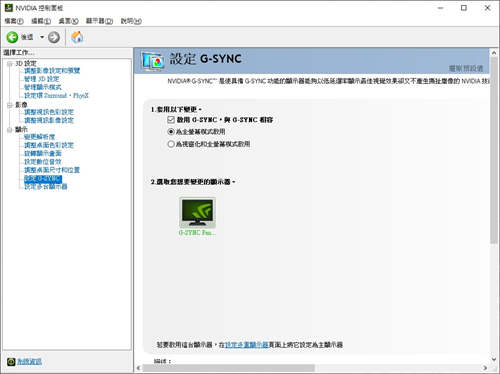Screen dimensions: 500x374
Task: Click the vertical scrollbar up arrow
Action: tap(494, 53)
